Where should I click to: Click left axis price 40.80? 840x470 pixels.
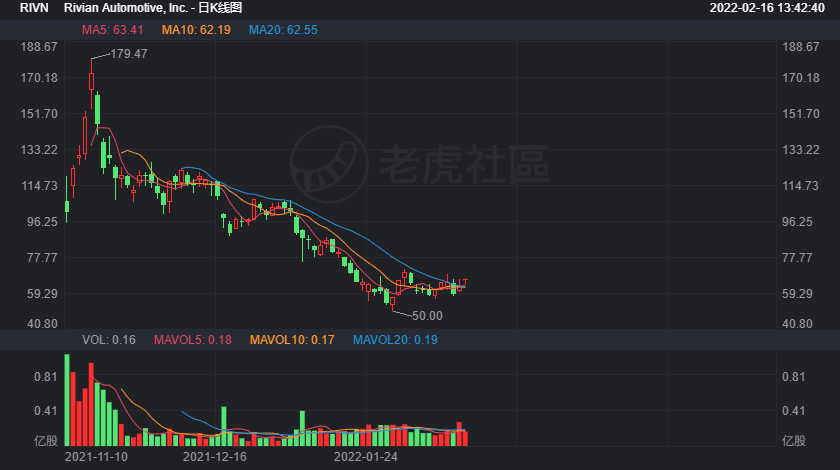pyautogui.click(x=42, y=324)
